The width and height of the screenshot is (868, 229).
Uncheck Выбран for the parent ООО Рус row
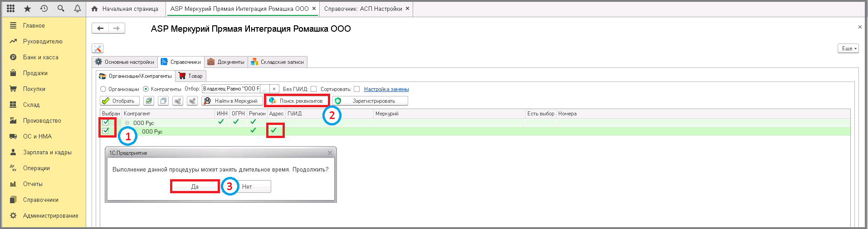pyautogui.click(x=106, y=122)
